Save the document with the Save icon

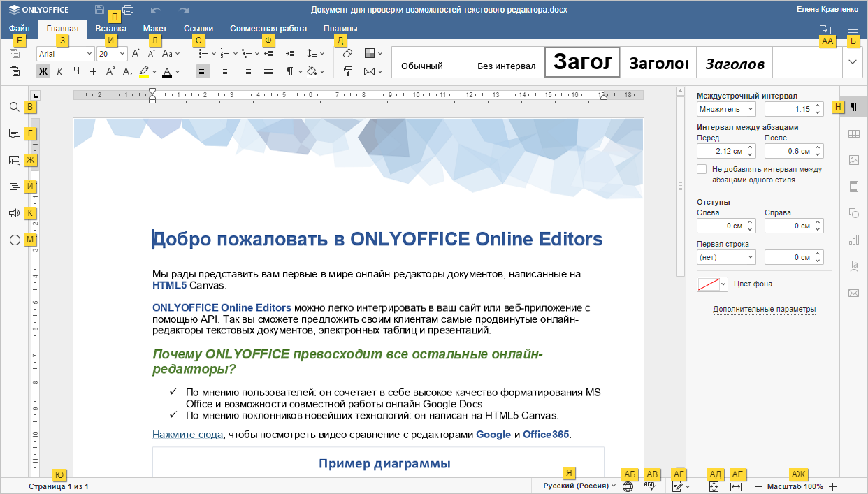pos(99,10)
